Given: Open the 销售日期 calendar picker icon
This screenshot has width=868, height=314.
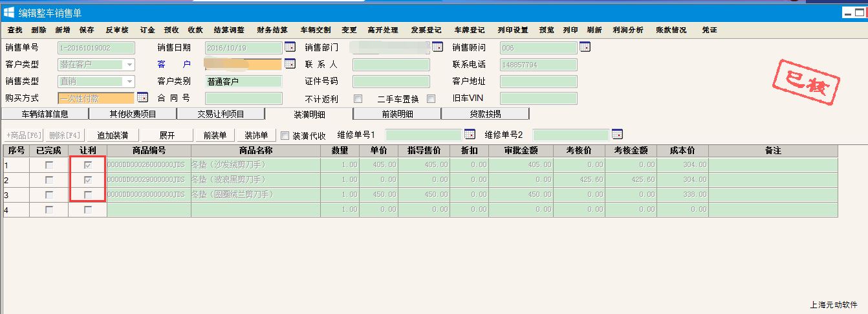Looking at the screenshot, I should click(x=290, y=47).
